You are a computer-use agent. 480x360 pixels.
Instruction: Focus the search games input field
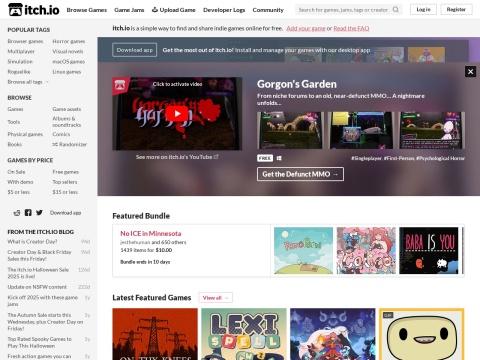343,10
